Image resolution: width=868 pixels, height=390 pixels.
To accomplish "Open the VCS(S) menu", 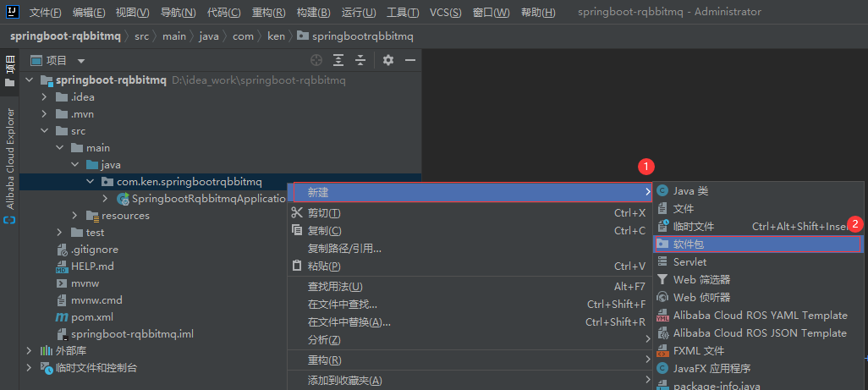I will point(446,12).
